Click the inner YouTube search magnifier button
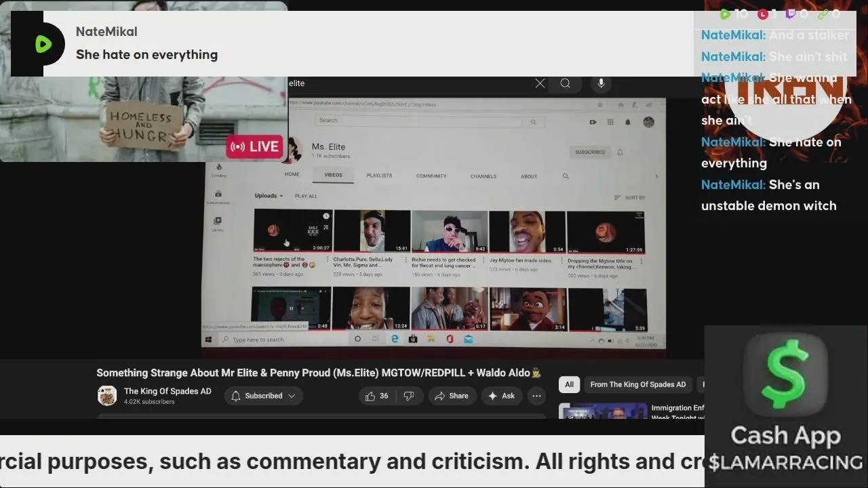The height and width of the screenshot is (488, 868). (x=534, y=121)
